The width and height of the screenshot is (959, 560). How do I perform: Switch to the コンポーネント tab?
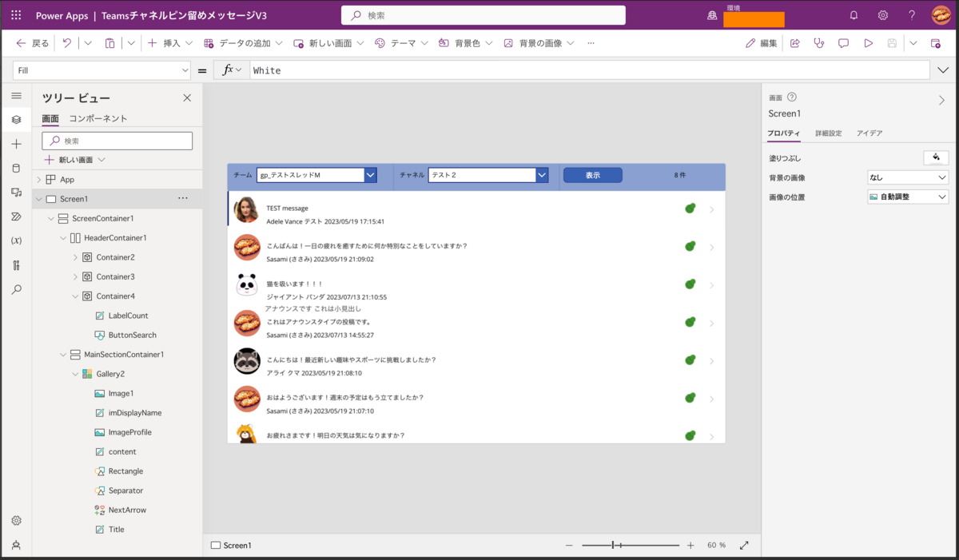[x=98, y=118]
